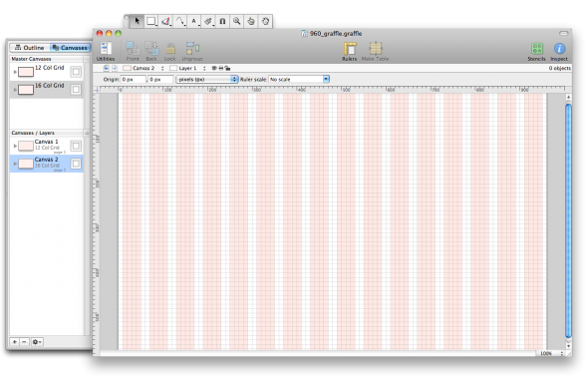Viewport: 588px width, 378px height.
Task: Switch to the Canvases tab
Action: click(70, 48)
